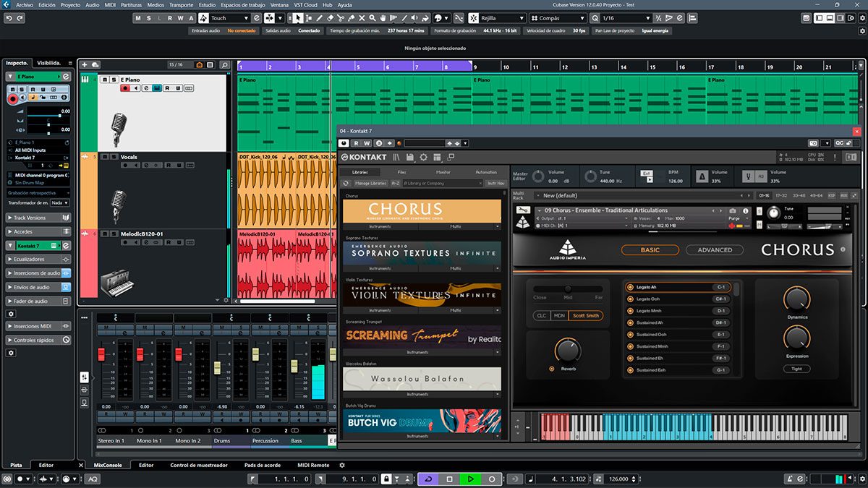Select the Legato Ah articulation radio button

tap(630, 287)
